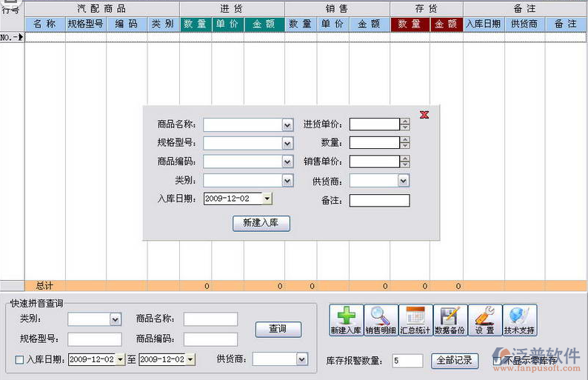Toggle the 不显示零库存 checkbox
588x380 pixels.
click(x=497, y=361)
